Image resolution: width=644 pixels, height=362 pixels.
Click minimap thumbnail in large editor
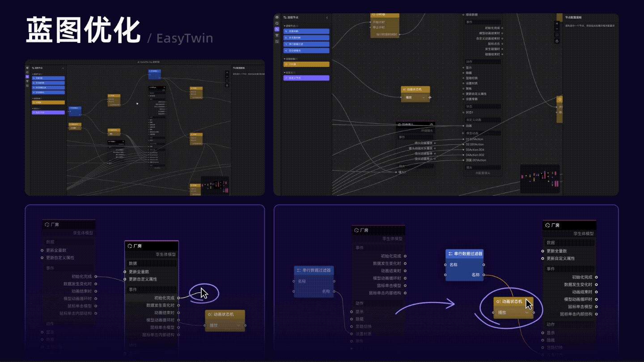click(540, 178)
